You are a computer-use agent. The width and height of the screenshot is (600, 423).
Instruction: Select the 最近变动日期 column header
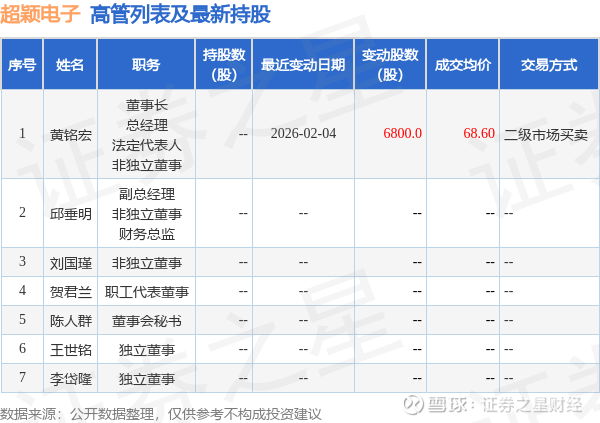tap(303, 65)
